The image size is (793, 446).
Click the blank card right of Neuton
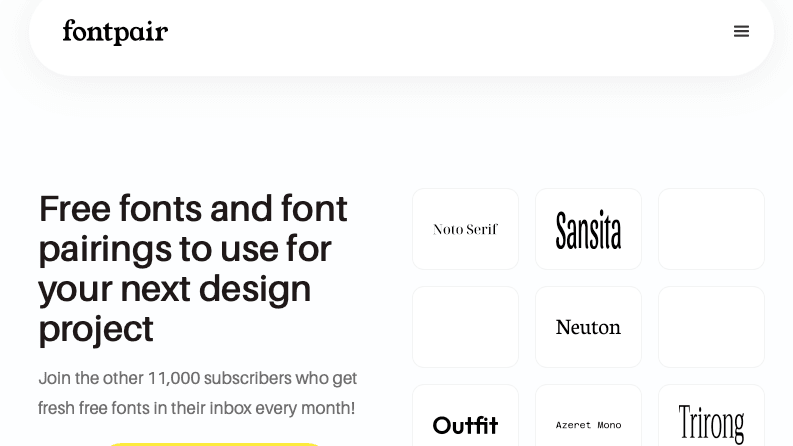711,327
